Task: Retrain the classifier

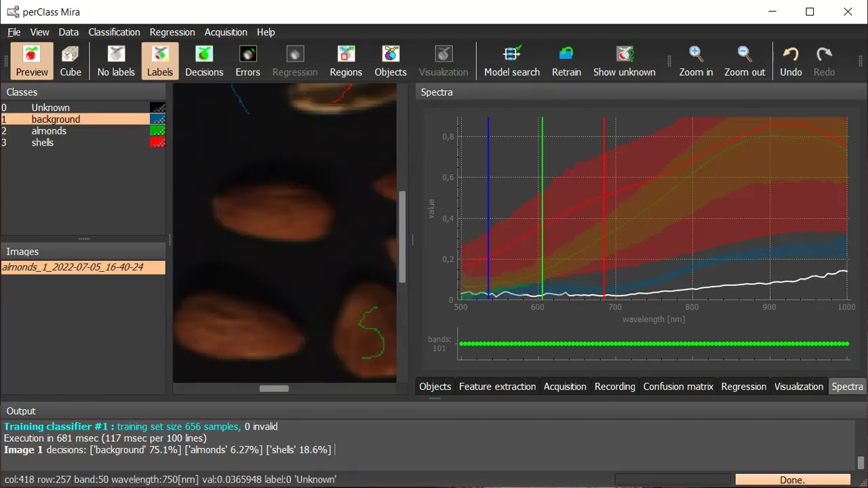Action: point(566,61)
